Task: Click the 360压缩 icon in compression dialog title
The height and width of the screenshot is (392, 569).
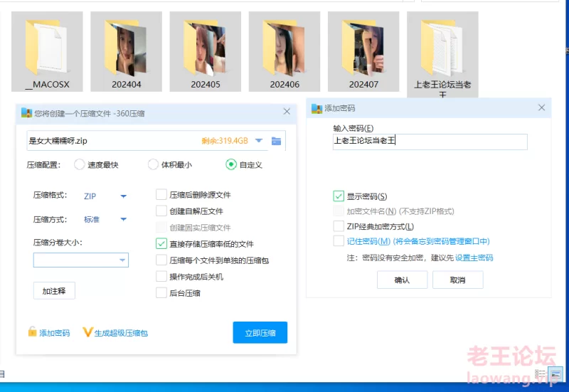Action: 26,113
